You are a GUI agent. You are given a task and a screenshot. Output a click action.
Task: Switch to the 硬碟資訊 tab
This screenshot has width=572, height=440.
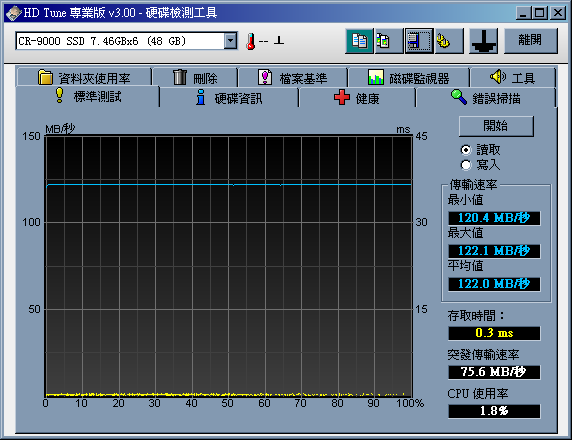pos(229,98)
